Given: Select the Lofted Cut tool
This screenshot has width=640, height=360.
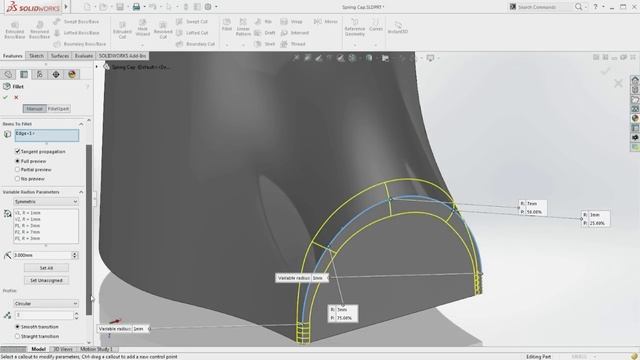Looking at the screenshot, I should (192, 33).
